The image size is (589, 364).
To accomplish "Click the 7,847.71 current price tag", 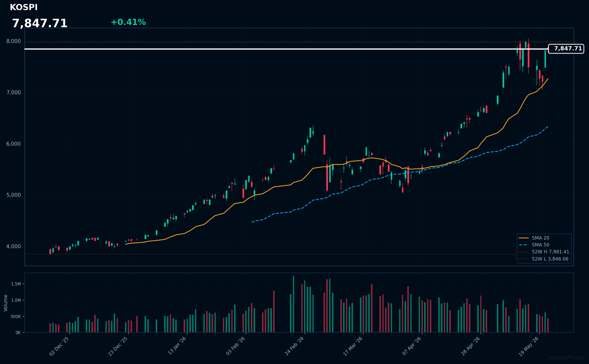I will 566,49.
